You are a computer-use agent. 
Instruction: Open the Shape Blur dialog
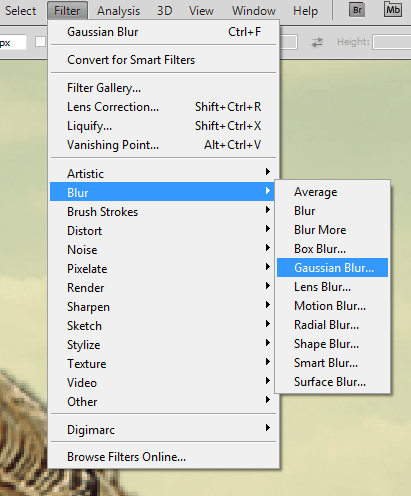tap(332, 344)
